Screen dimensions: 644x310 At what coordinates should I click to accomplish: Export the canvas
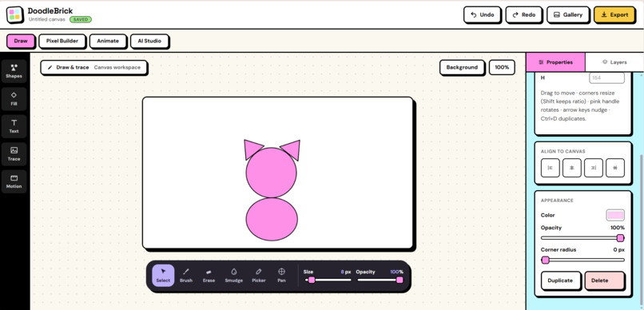pos(614,15)
